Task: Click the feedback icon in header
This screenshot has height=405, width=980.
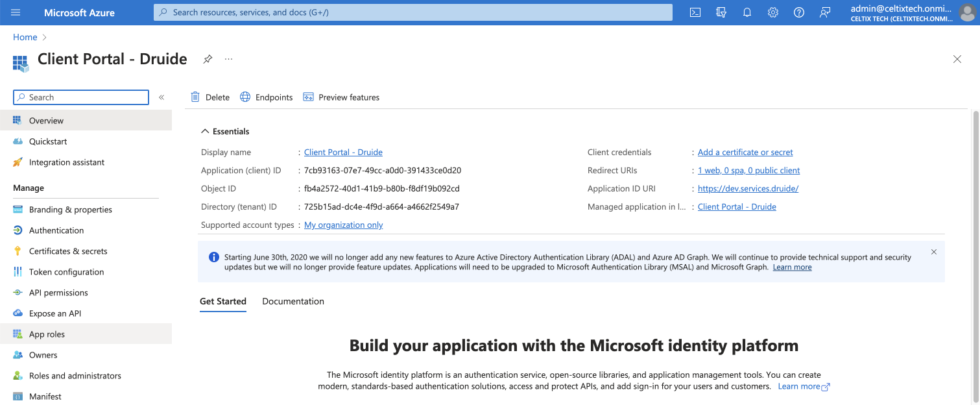Action: 825,12
